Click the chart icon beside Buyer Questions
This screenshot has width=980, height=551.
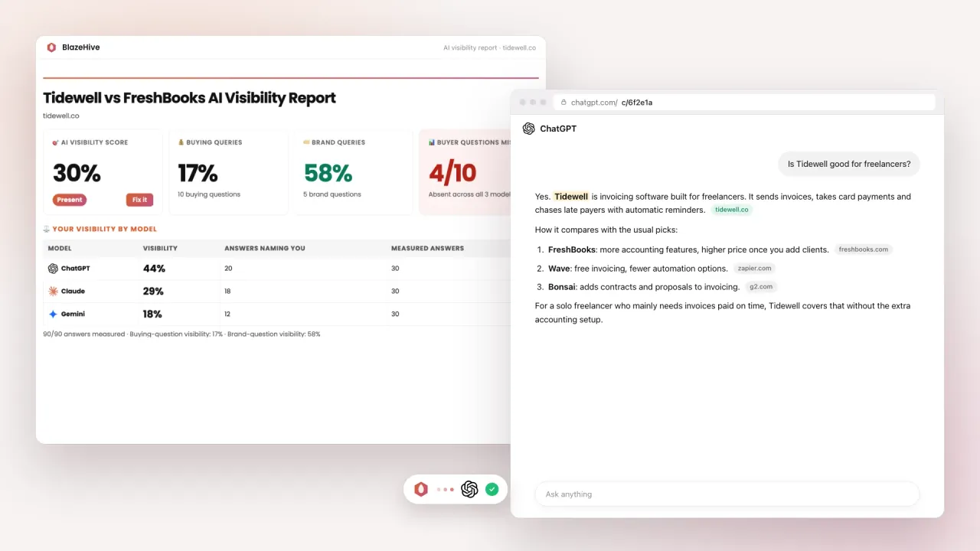pos(432,142)
